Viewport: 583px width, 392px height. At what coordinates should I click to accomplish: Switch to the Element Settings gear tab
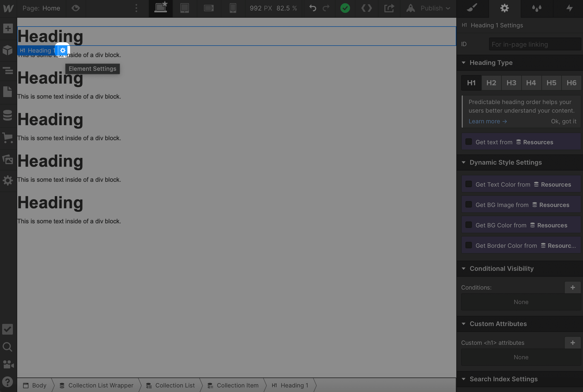pos(505,8)
